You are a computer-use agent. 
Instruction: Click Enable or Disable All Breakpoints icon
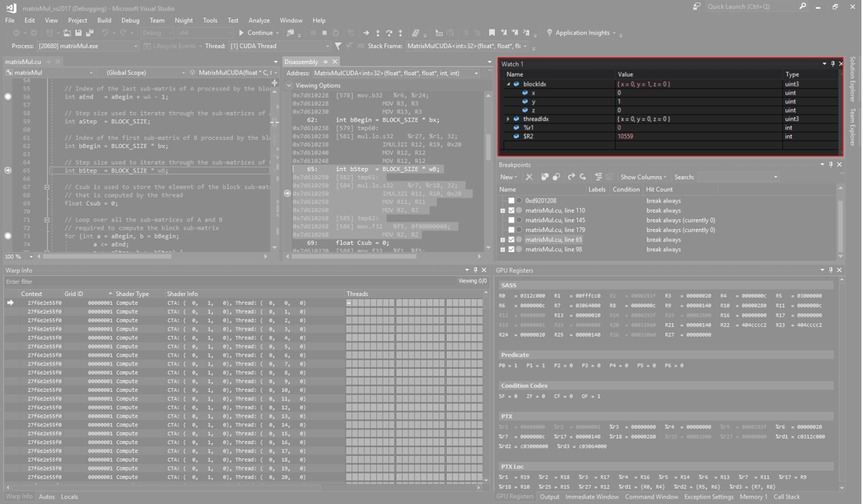point(556,177)
